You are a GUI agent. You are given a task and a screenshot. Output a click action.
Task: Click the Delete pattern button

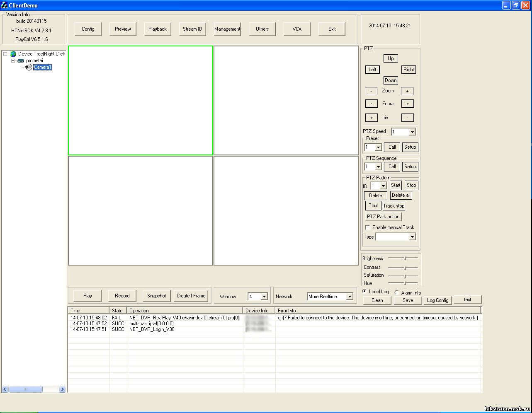[376, 196]
